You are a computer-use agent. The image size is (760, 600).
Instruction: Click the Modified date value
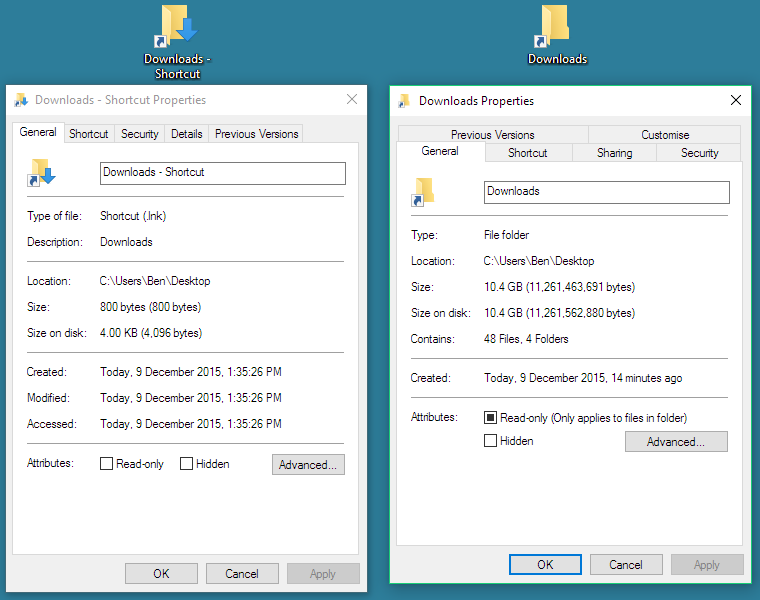[190, 398]
